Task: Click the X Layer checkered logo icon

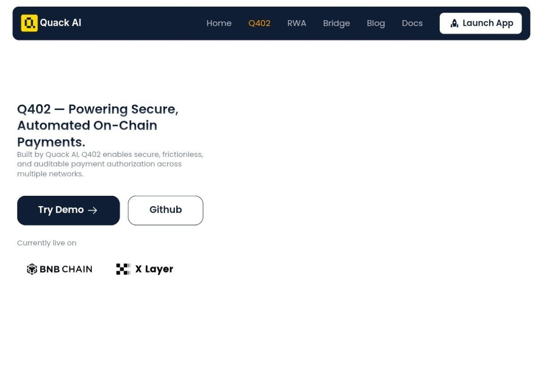Action: tap(123, 269)
